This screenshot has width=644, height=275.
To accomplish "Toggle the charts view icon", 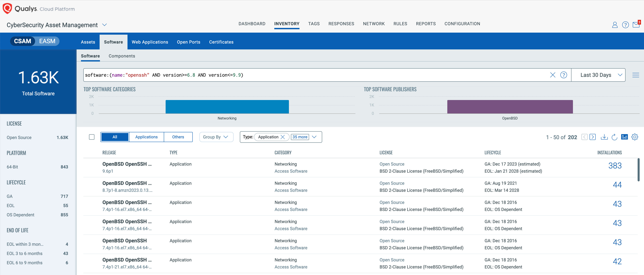I will click(625, 137).
